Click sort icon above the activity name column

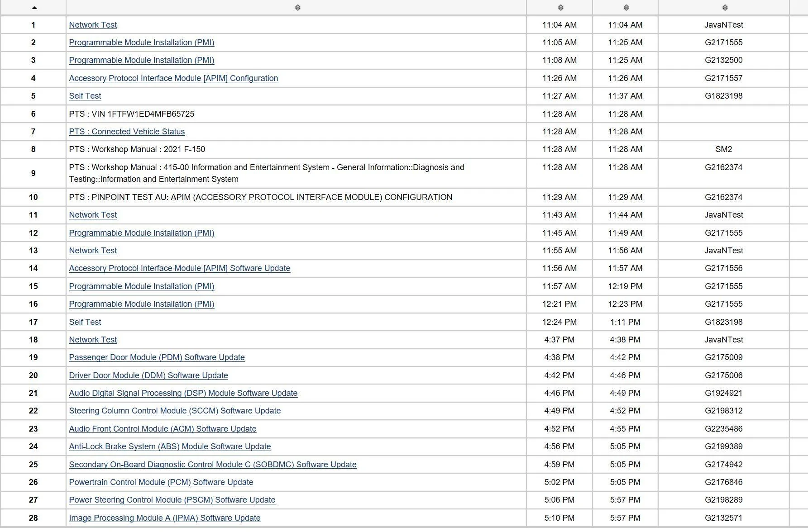297,8
